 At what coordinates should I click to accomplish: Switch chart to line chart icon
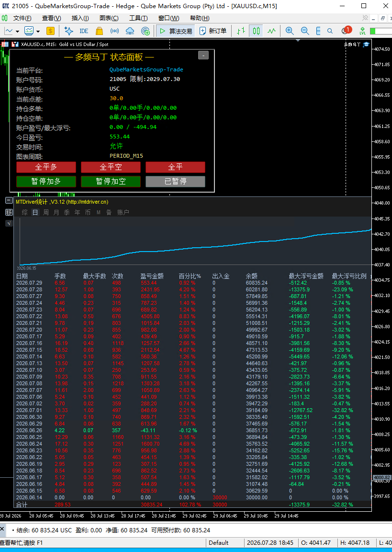[271, 31]
